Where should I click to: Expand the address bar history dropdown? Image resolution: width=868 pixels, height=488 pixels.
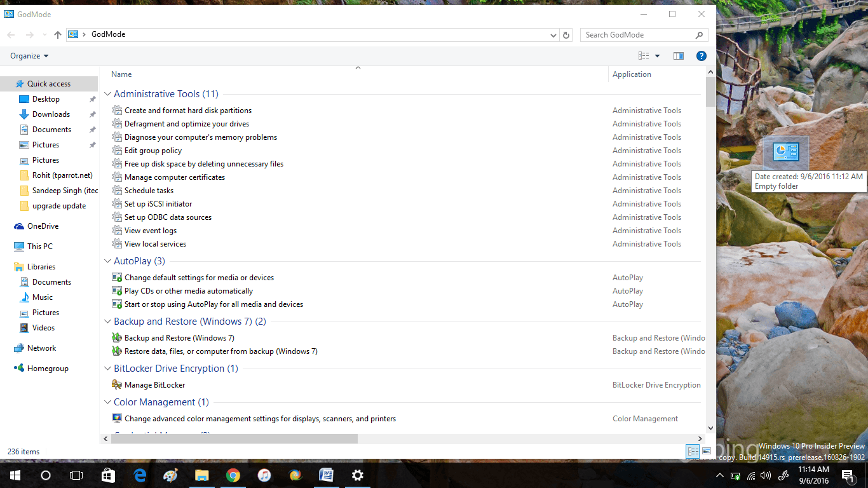tap(553, 35)
